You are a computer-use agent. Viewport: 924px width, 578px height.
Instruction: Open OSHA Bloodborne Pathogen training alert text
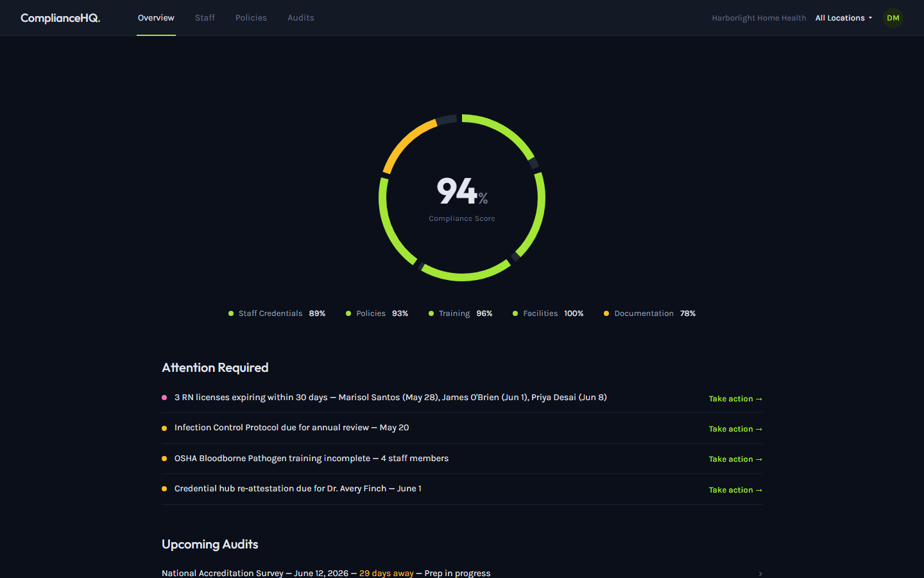pos(311,459)
